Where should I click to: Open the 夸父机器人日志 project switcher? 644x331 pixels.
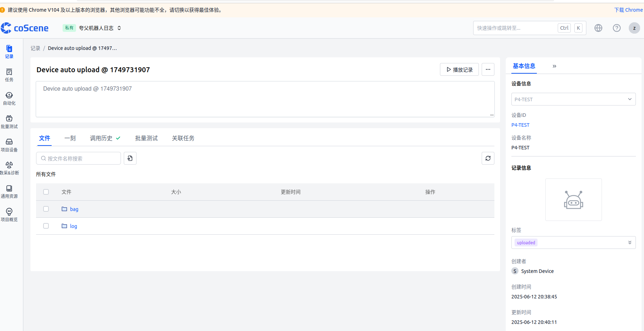click(x=100, y=28)
